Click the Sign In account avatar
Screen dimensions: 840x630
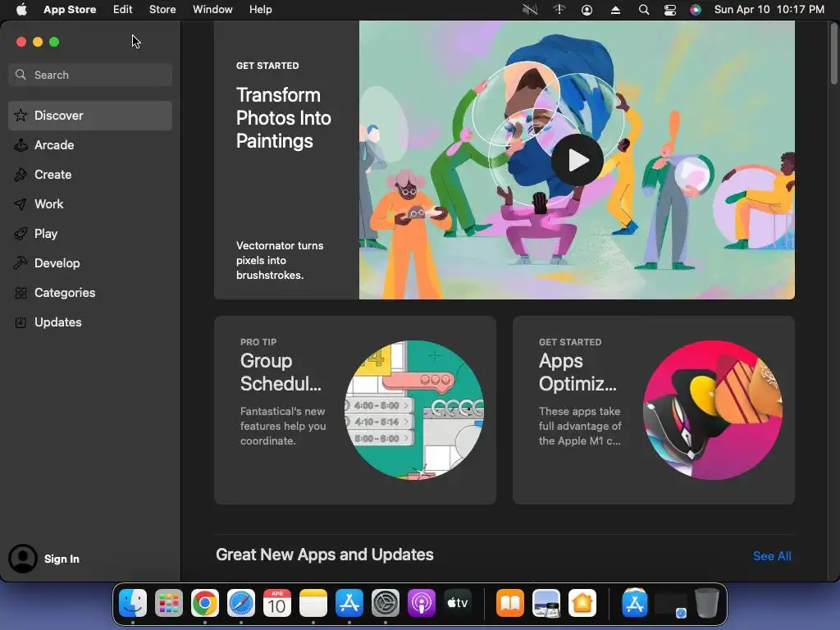coord(23,559)
